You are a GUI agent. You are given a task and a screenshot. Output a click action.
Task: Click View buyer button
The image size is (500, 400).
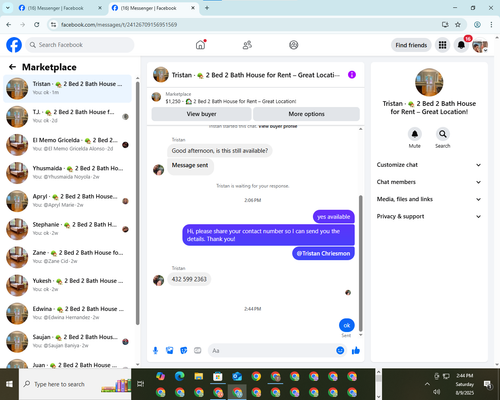(x=201, y=114)
